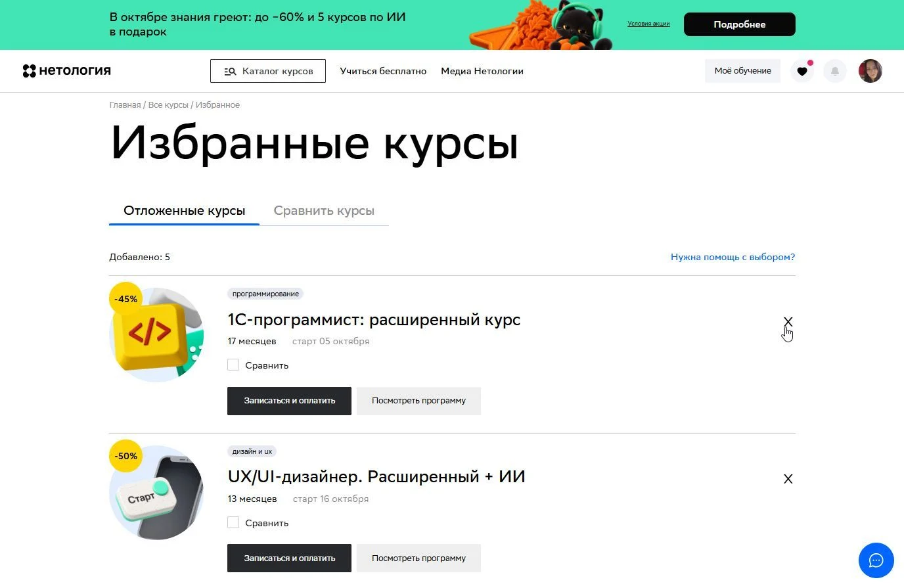
Task: Switch to Сравнить курсы tab
Action: point(324,211)
